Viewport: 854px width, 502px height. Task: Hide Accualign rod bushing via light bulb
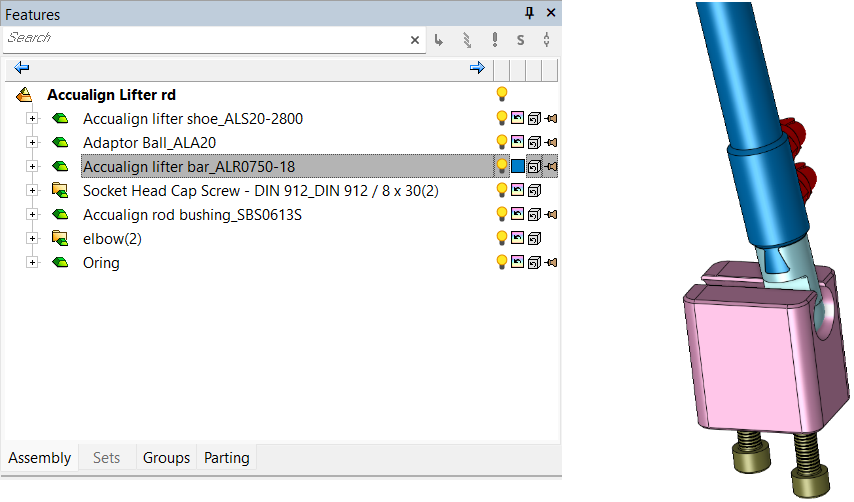502,213
